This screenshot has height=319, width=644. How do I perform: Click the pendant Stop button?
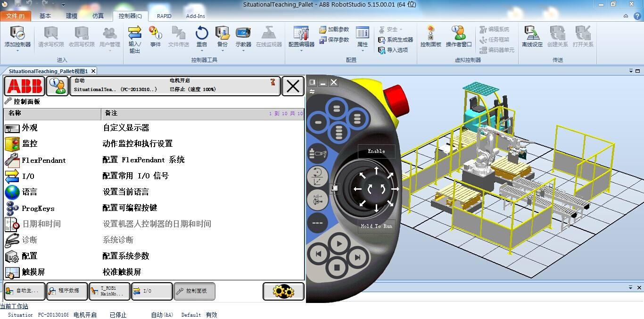point(337,268)
